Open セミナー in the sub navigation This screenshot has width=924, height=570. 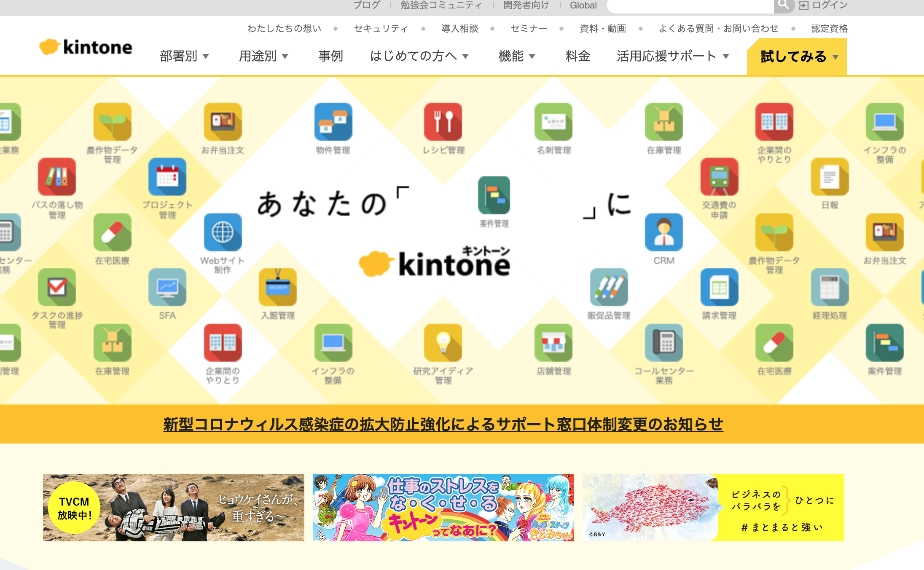coord(529,28)
